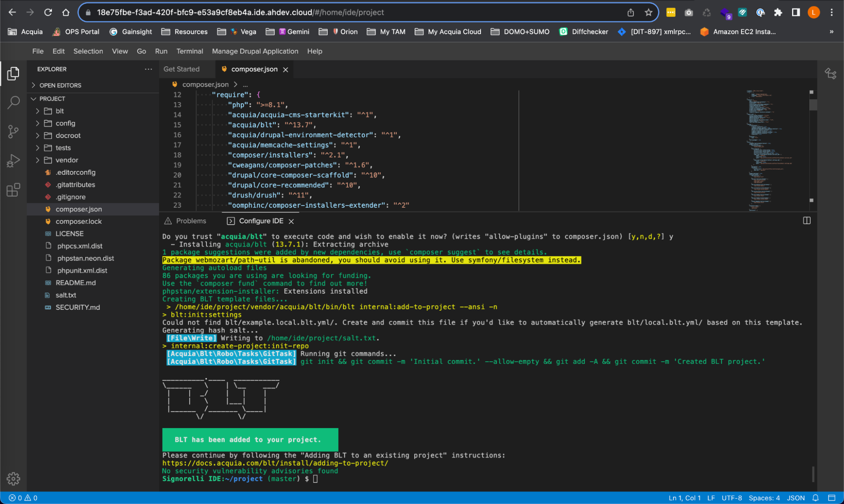Open the Diffchecker bookmark
This screenshot has height=504, width=844.
pos(584,32)
